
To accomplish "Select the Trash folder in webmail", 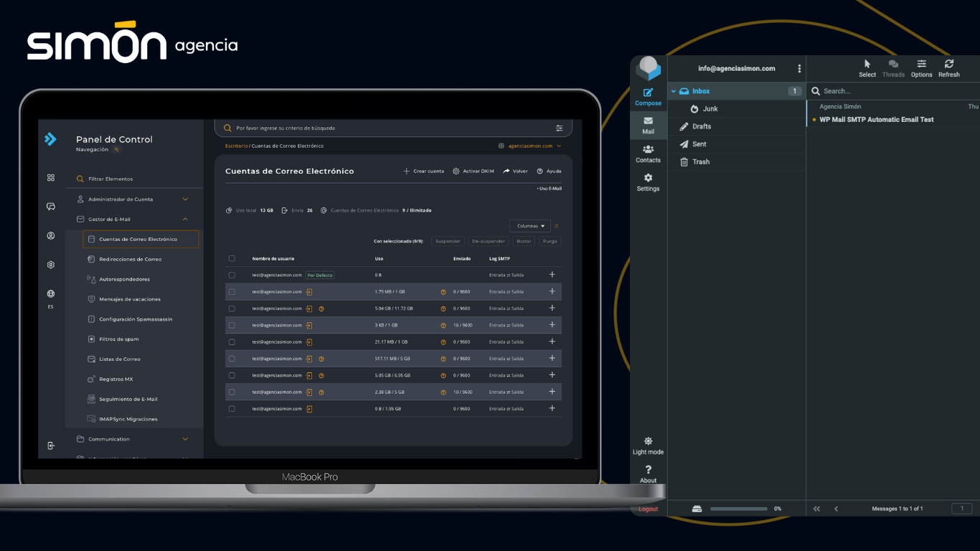I will 737,161.
